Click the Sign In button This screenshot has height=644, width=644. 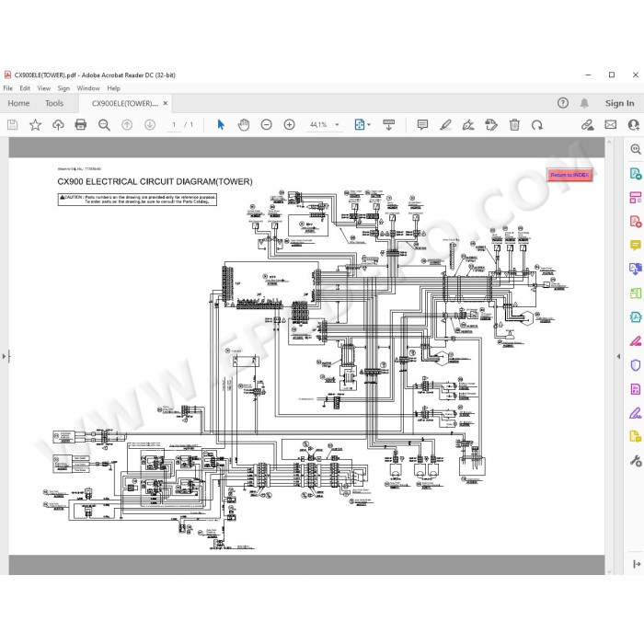click(x=619, y=103)
